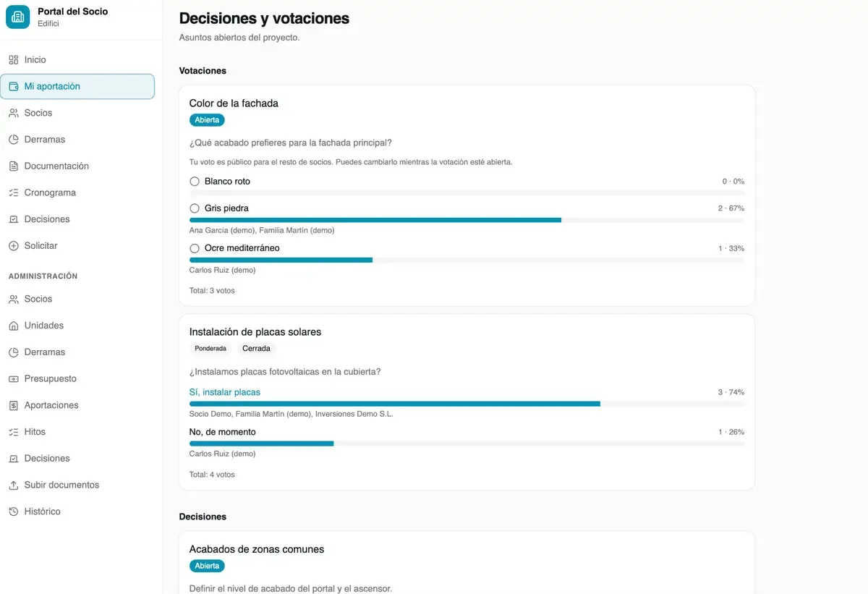Click the Decisiones y votaciones page title
This screenshot has width=868, height=594.
pyautogui.click(x=264, y=19)
